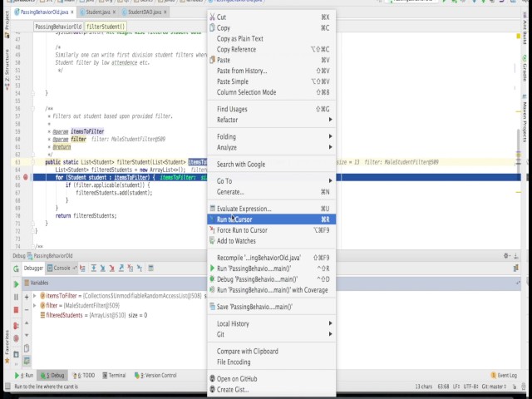Open Debug panel settings gear icon
The height and width of the screenshot is (399, 532).
tap(506, 255)
